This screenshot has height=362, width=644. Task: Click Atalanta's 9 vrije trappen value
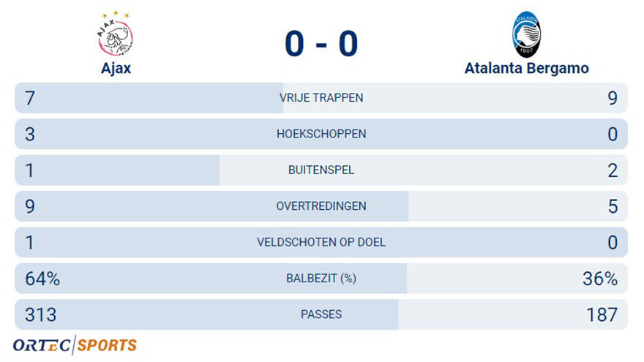coord(613,98)
